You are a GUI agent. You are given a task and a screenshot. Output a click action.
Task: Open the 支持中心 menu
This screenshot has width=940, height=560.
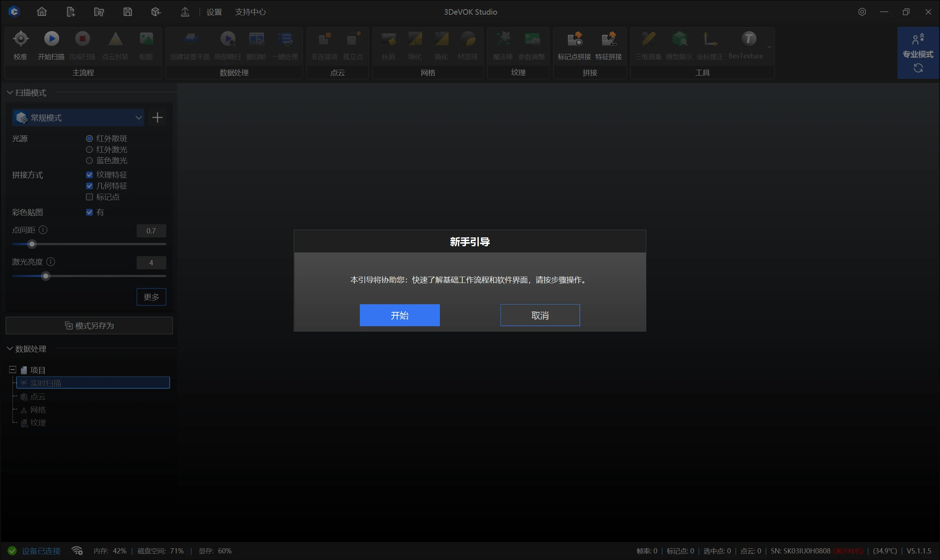pos(250,12)
